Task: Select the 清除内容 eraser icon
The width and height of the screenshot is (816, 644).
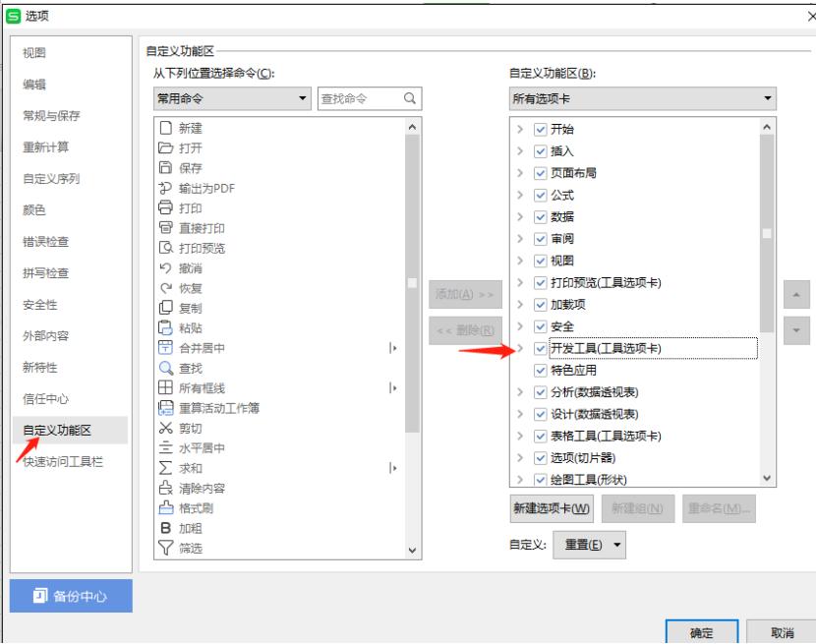Action: click(x=165, y=488)
